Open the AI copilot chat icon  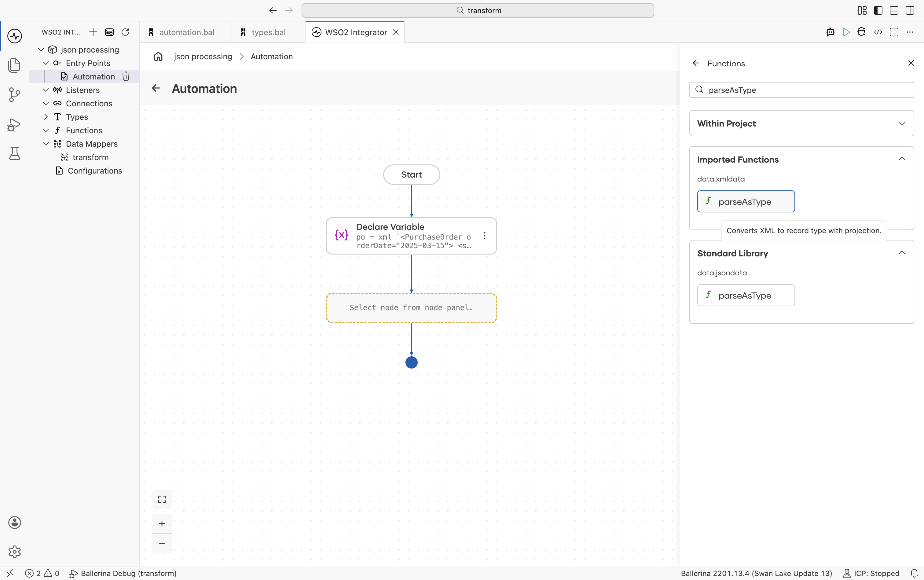point(831,32)
